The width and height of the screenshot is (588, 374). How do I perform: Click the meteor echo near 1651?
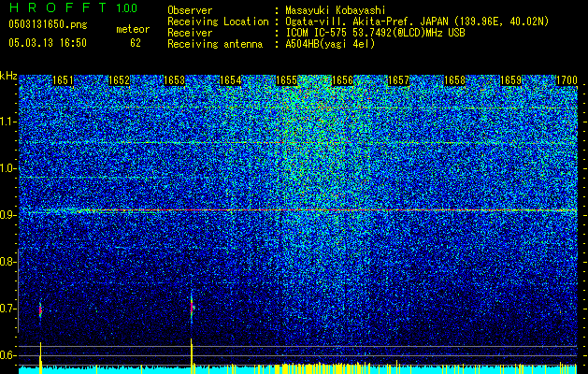coord(40,310)
